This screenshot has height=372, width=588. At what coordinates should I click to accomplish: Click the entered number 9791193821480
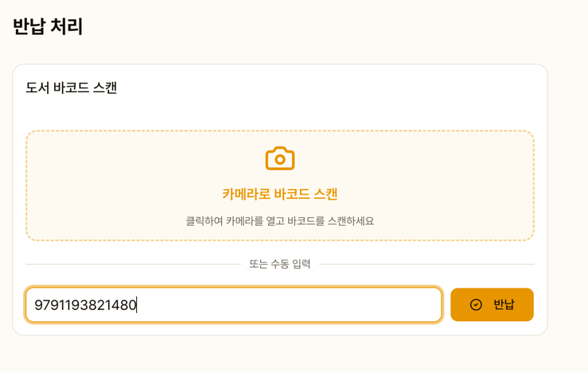pyautogui.click(x=85, y=304)
